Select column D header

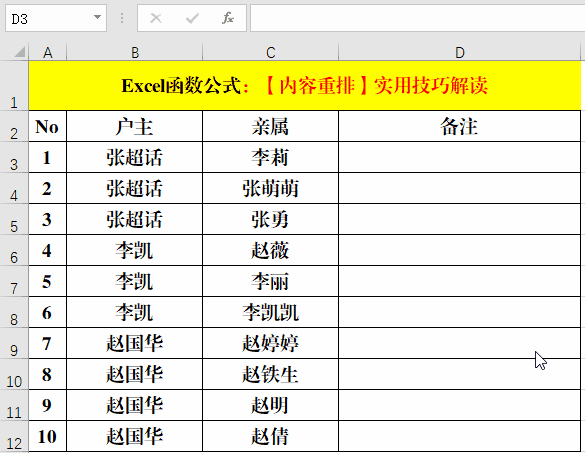click(x=460, y=52)
